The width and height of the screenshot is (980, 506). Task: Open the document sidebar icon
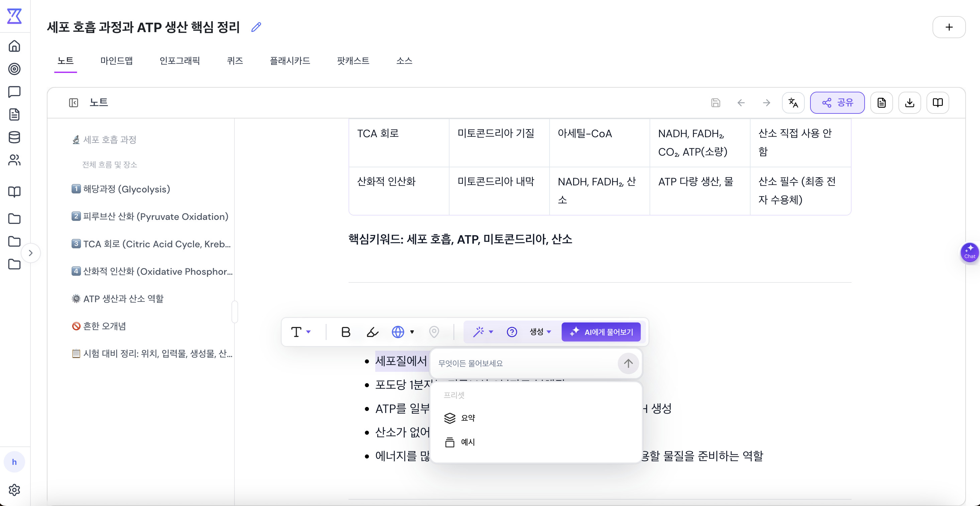tap(14, 114)
